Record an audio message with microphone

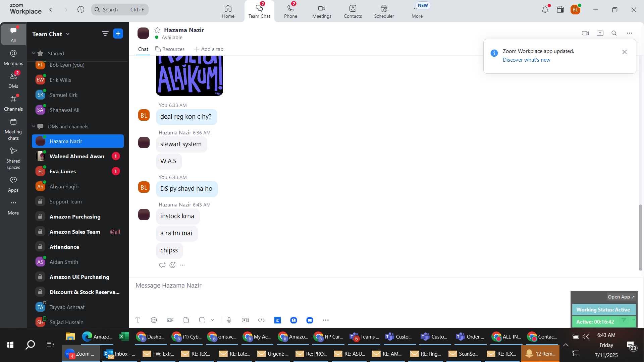(x=229, y=320)
